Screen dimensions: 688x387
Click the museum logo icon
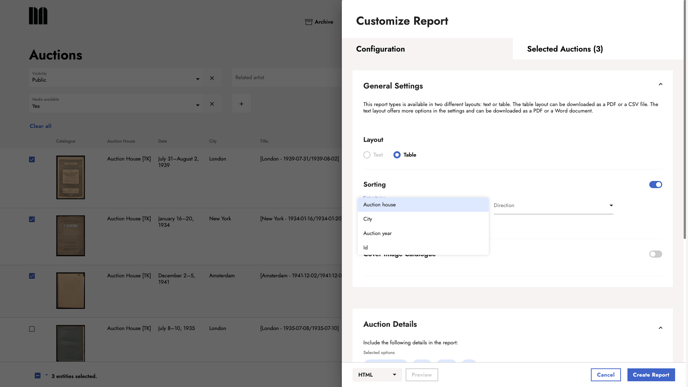pyautogui.click(x=38, y=16)
